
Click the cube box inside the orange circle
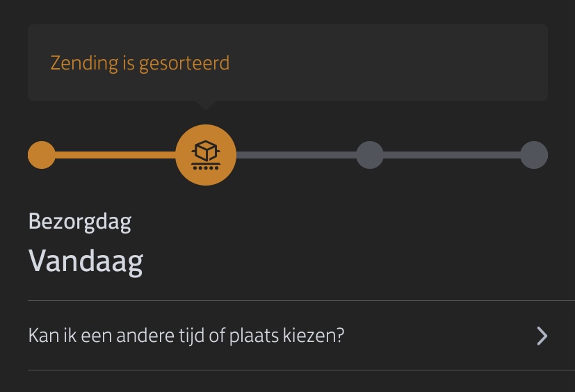206,151
